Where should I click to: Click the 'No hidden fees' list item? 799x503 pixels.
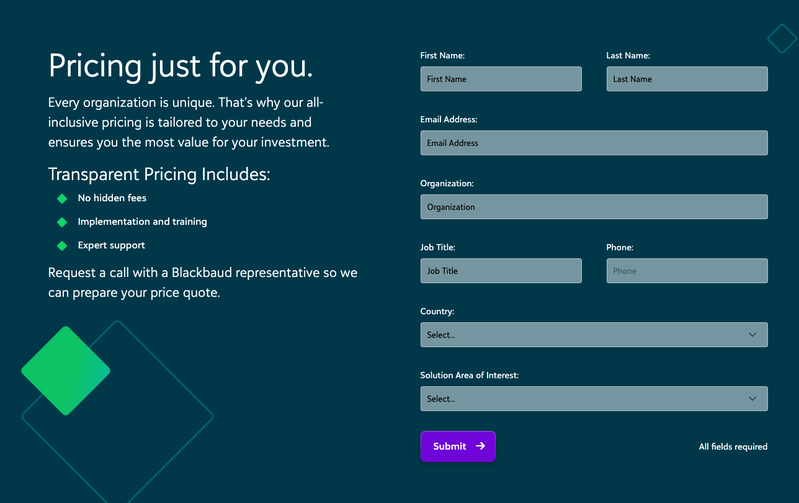[112, 198]
